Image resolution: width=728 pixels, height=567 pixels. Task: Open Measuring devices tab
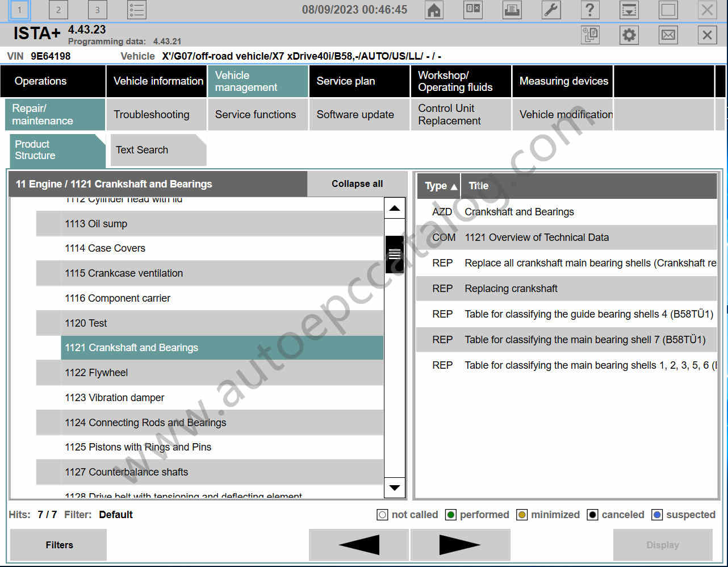563,81
